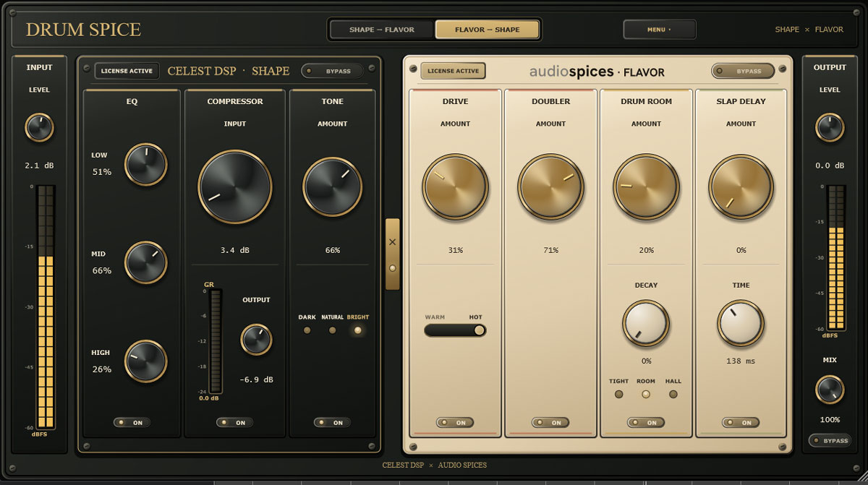Toggle the Drum Room ON switch

pyautogui.click(x=646, y=422)
